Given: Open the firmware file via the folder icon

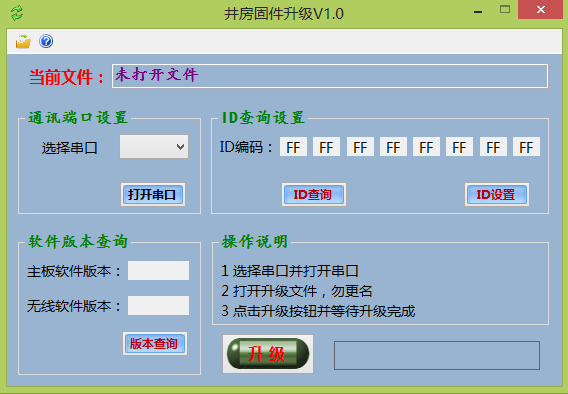Looking at the screenshot, I should 23,41.
